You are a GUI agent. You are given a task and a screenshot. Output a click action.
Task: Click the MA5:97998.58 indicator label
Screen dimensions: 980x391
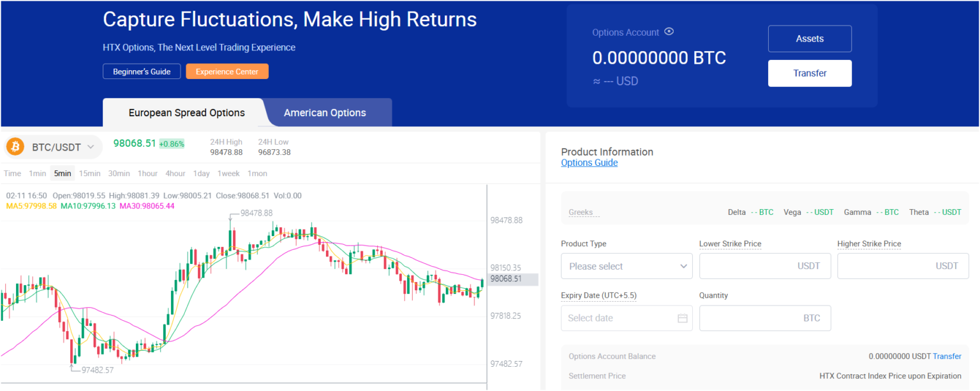tap(31, 206)
